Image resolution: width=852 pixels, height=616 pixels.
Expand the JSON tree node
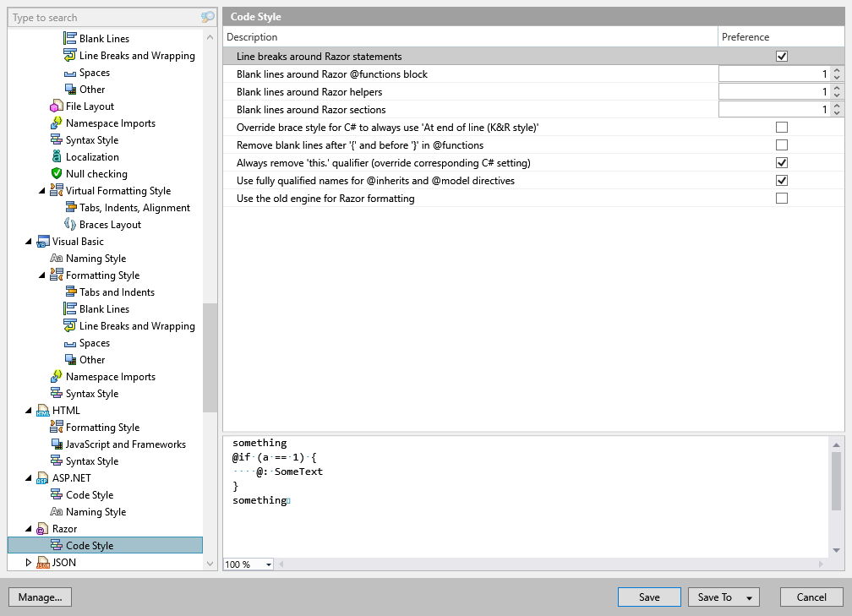pos(28,562)
